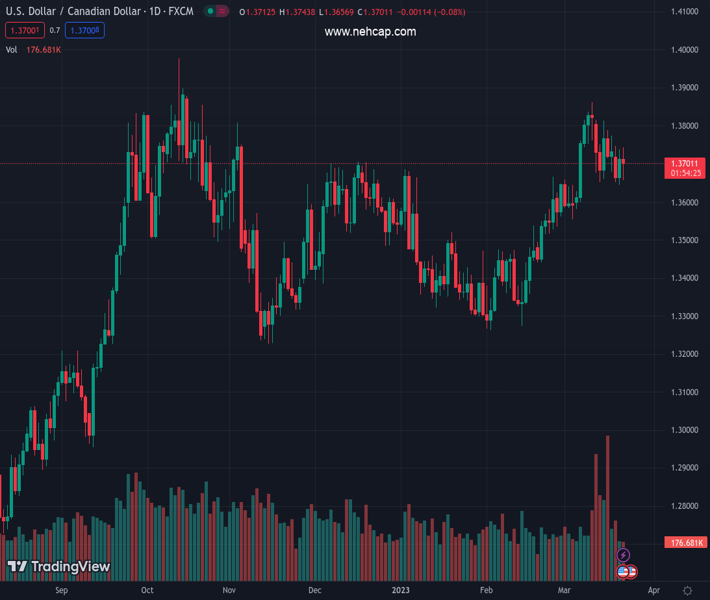Click the red approximately-equal data status icon

tap(222, 11)
